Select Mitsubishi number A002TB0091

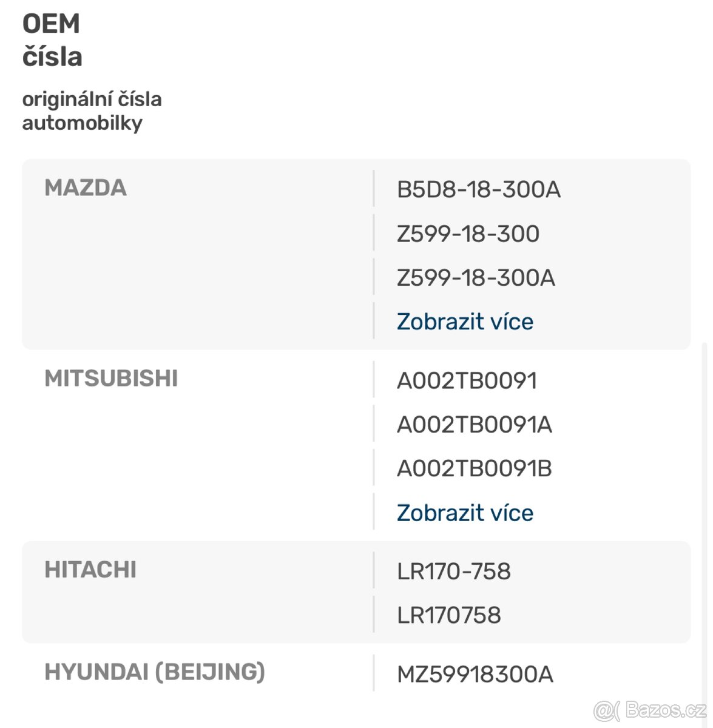[467, 381]
